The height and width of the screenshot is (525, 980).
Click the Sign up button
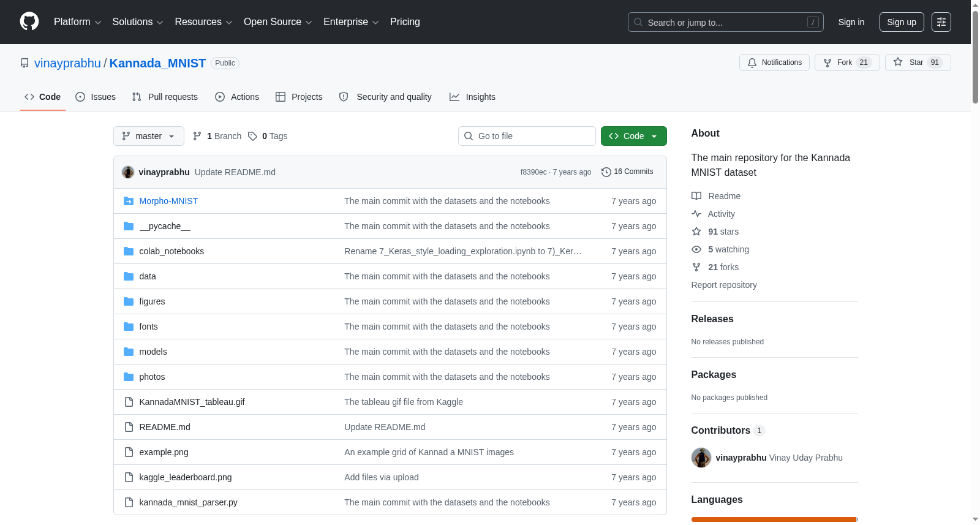[902, 22]
